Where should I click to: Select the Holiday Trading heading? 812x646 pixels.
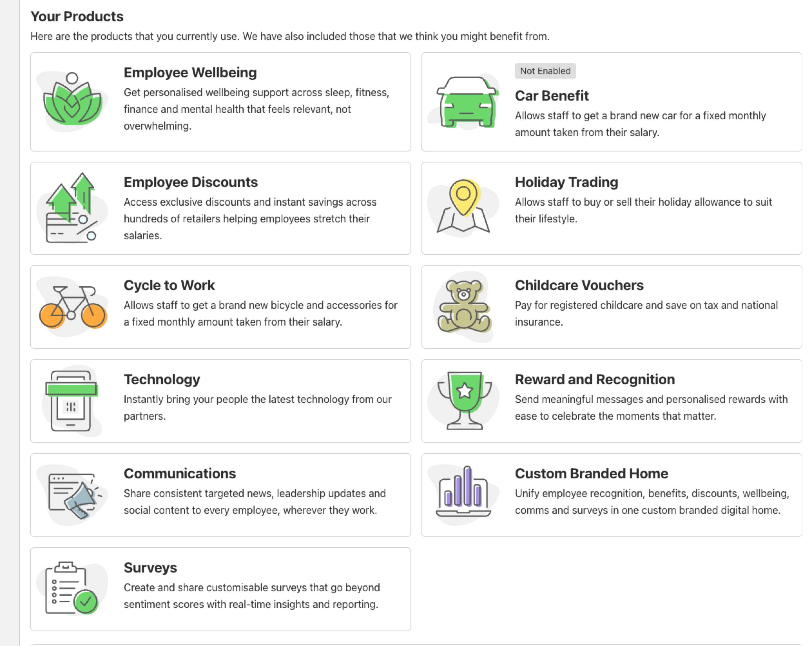566,182
